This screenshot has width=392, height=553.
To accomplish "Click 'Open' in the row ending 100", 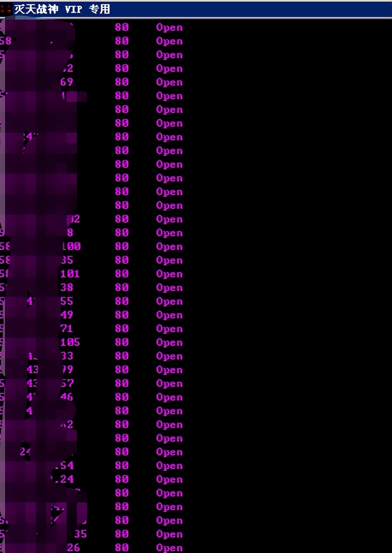I will 169,247.
